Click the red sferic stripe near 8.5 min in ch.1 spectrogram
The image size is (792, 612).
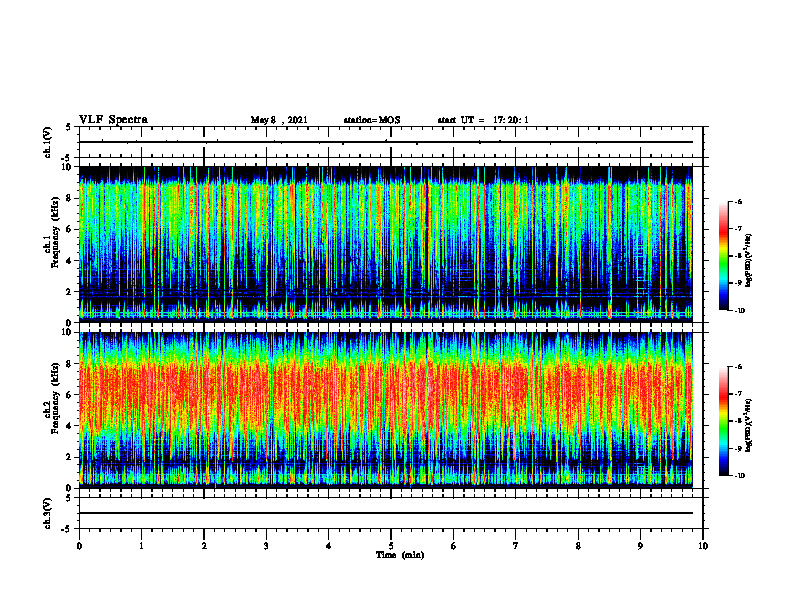pyautogui.click(x=610, y=242)
